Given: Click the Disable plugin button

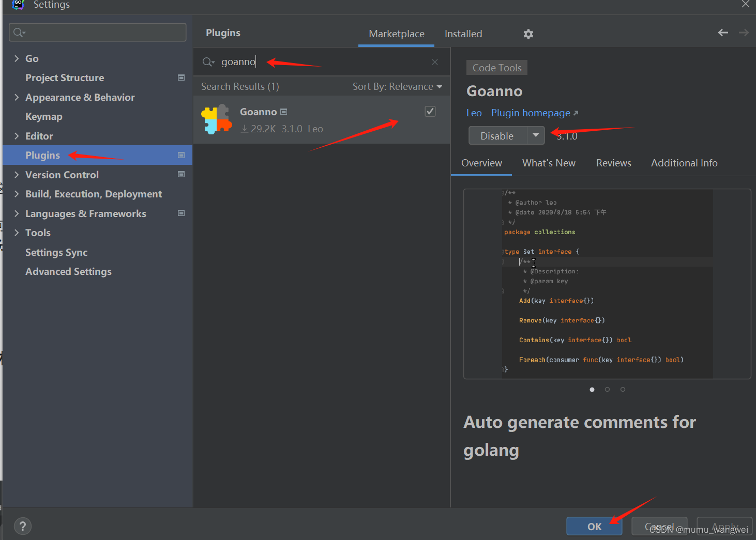Looking at the screenshot, I should (497, 135).
